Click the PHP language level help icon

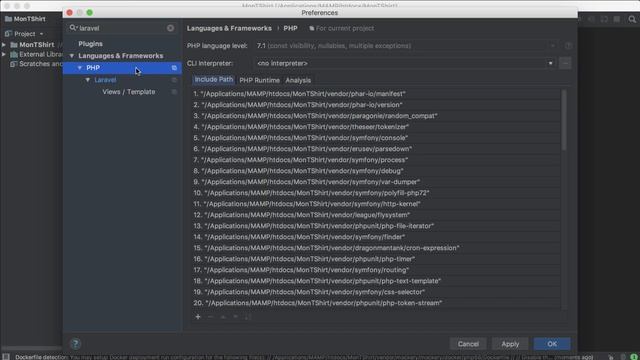coord(569,46)
